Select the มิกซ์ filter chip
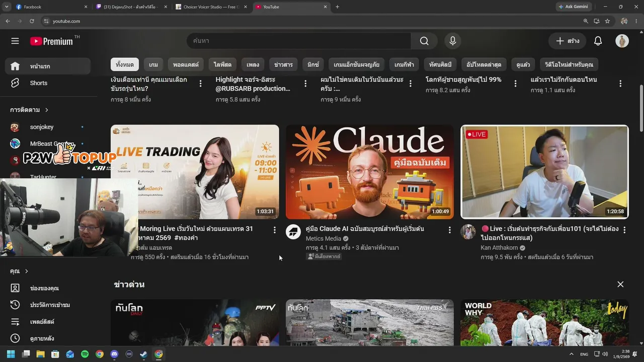The image size is (644, 362). click(313, 65)
